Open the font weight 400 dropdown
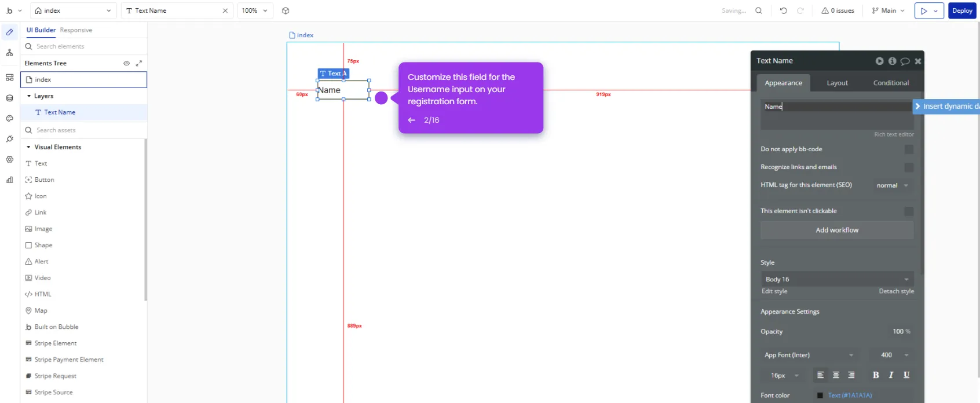This screenshot has width=980, height=403. (894, 355)
